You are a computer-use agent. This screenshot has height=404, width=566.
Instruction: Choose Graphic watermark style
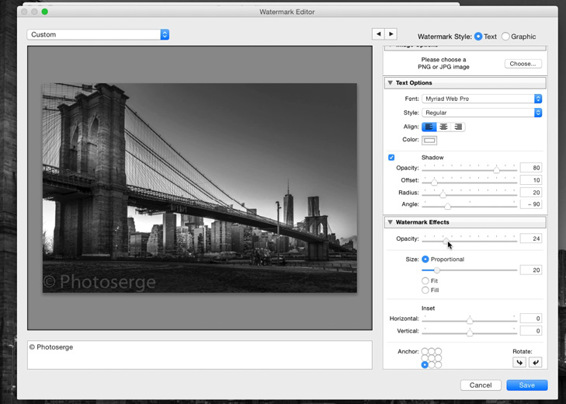point(506,36)
